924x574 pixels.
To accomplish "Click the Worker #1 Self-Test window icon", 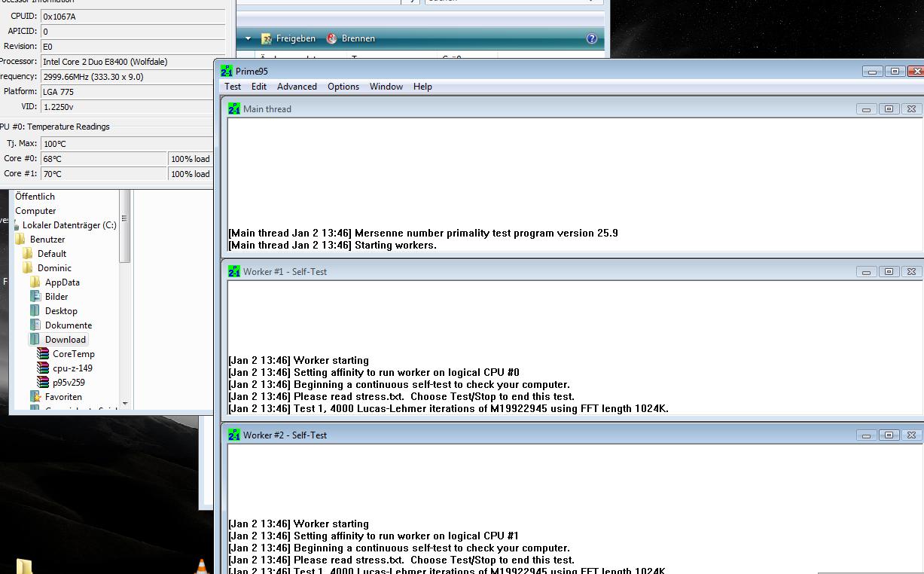I will click(234, 271).
